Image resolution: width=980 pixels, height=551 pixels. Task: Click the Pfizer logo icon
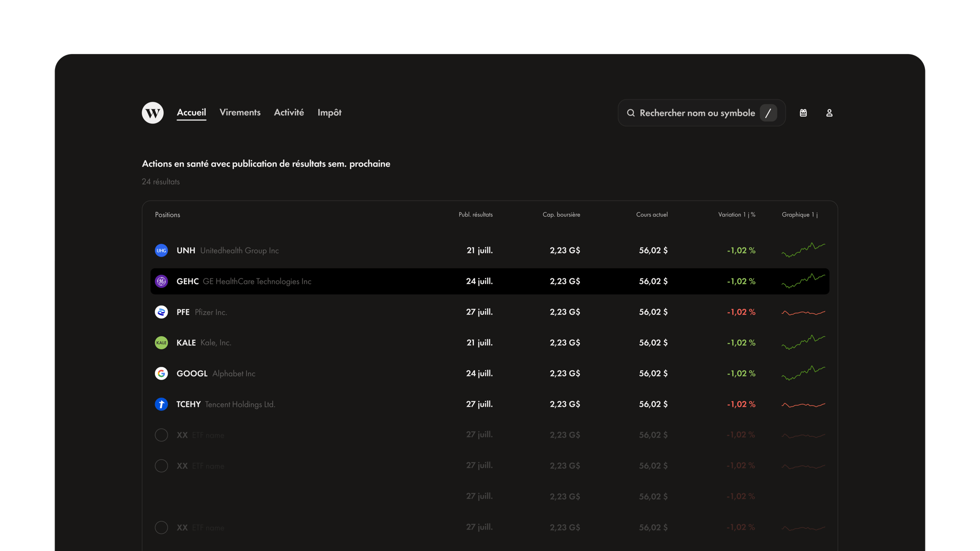161,312
